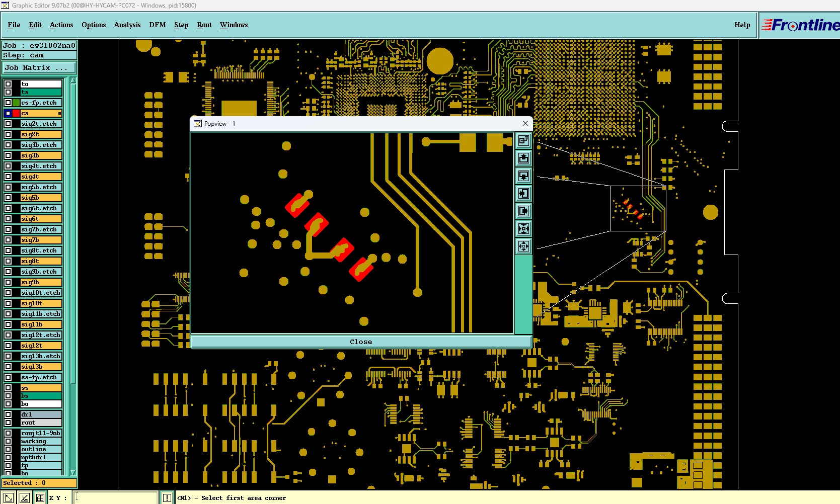
Task: Select the roujt11-9nb layer name
Action: click(41, 433)
